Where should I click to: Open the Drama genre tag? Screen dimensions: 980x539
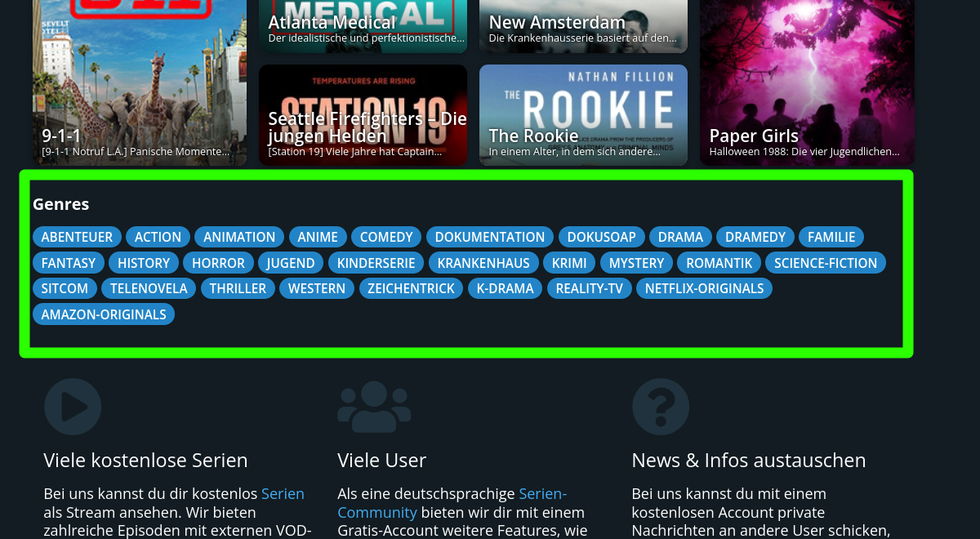pos(680,237)
